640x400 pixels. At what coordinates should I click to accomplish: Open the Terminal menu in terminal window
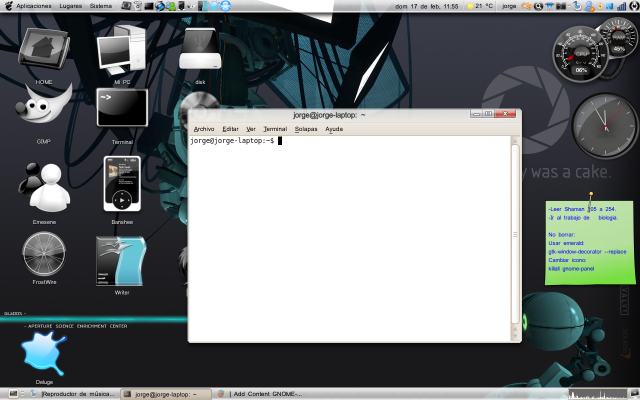pos(275,129)
